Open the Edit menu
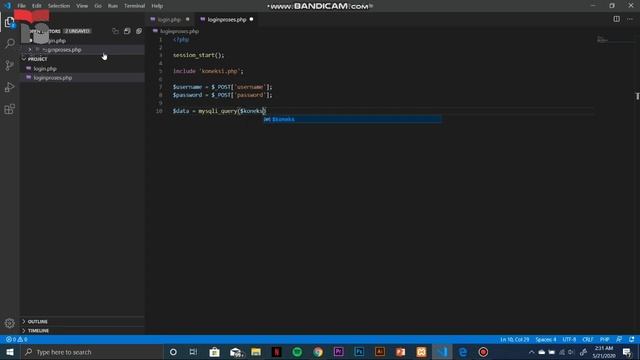Viewport: 640px width, 360px height. 37,6
